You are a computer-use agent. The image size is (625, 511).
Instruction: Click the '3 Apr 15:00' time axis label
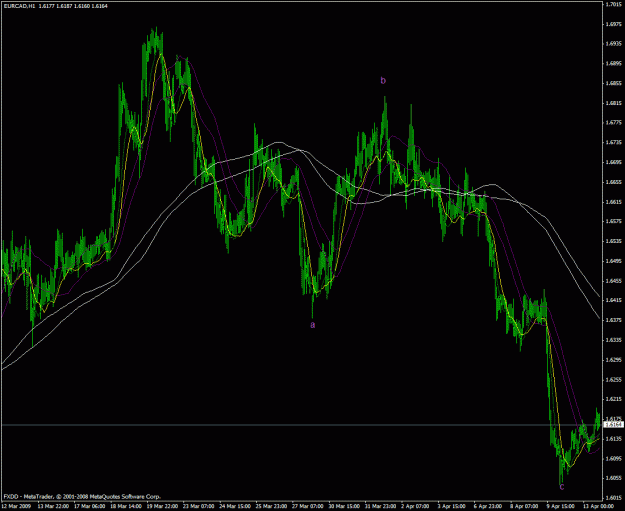452,506
